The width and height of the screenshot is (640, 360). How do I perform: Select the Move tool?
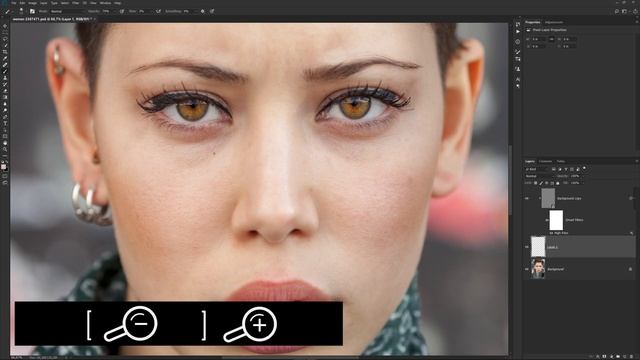[5, 26]
